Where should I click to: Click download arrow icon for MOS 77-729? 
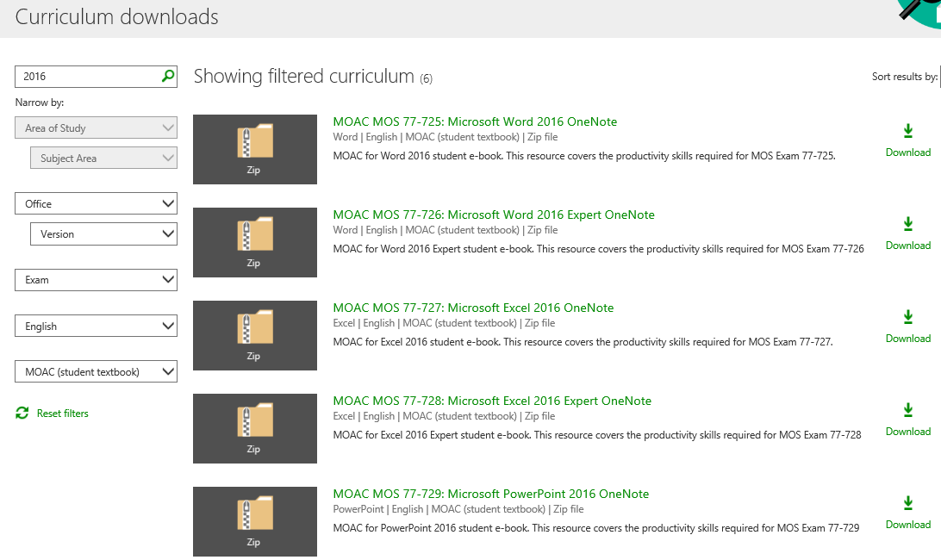[908, 503]
